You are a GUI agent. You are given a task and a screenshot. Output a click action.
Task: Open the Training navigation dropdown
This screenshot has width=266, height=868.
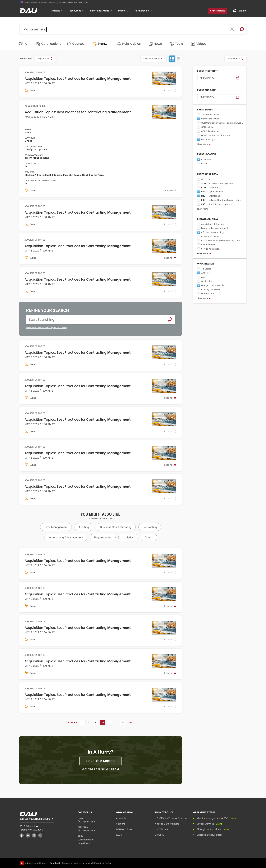[57, 11]
